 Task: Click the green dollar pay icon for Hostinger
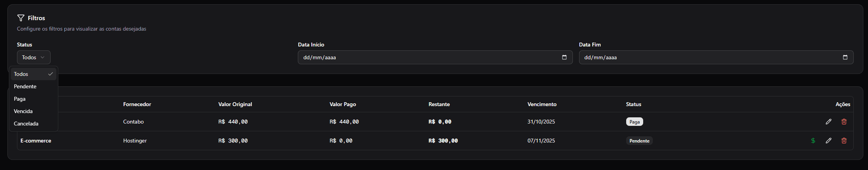[x=813, y=141]
